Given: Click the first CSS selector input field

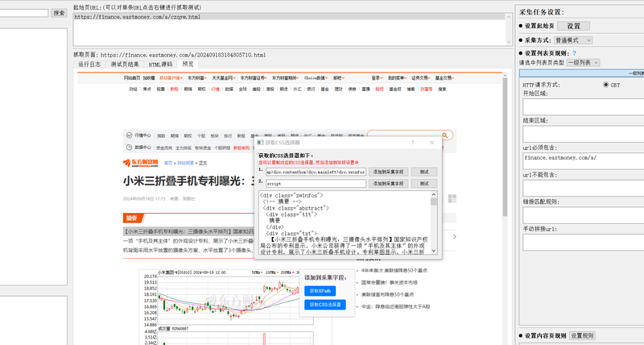Looking at the screenshot, I should pos(316,172).
